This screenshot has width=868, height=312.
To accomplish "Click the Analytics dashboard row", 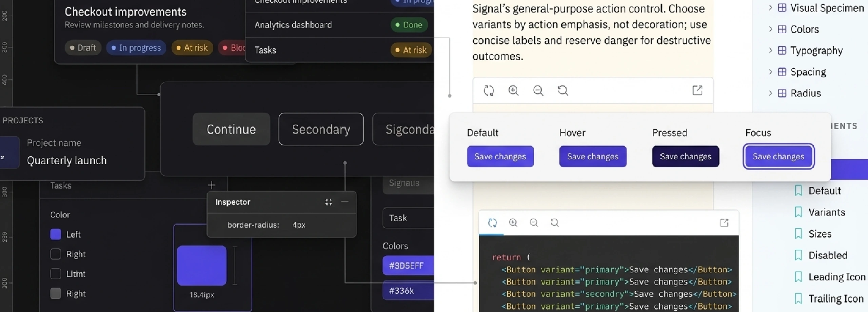I will point(340,25).
